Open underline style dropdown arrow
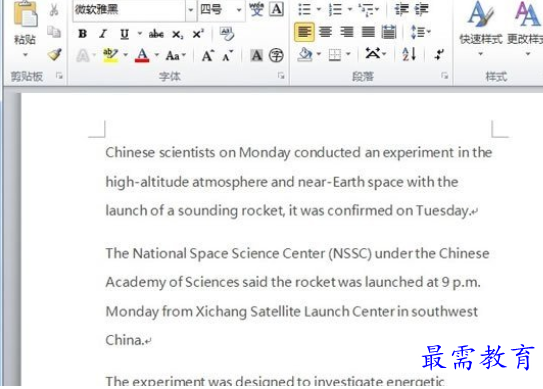 tap(140, 34)
